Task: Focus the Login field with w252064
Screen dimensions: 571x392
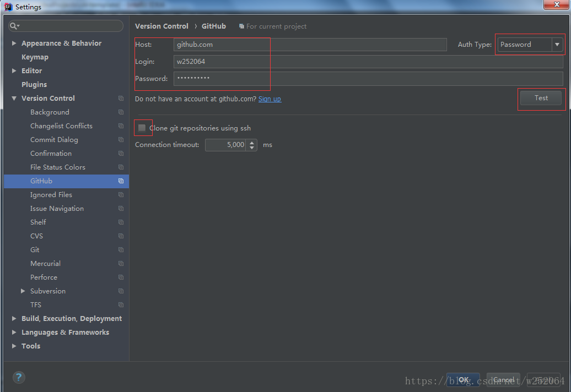Action: [x=368, y=62]
